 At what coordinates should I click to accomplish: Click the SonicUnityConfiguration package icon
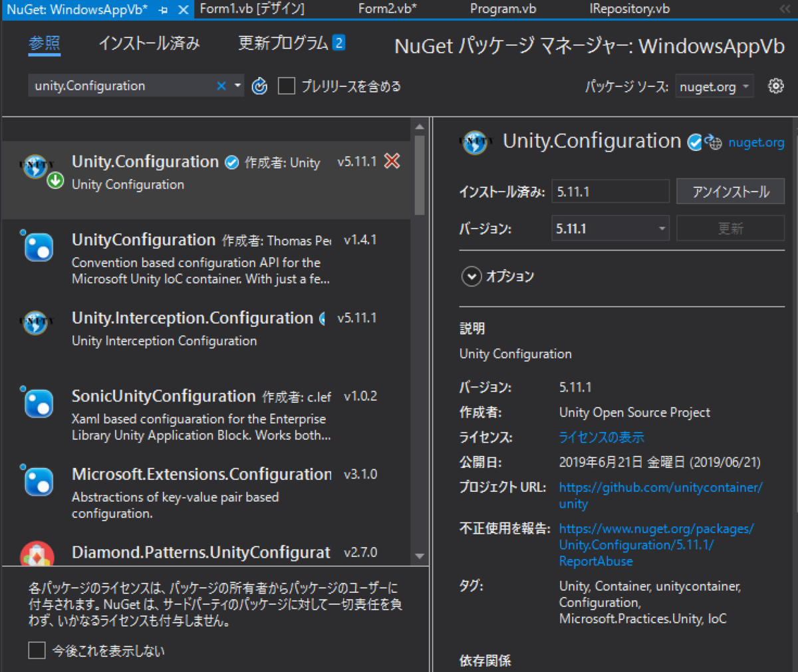pyautogui.click(x=38, y=403)
